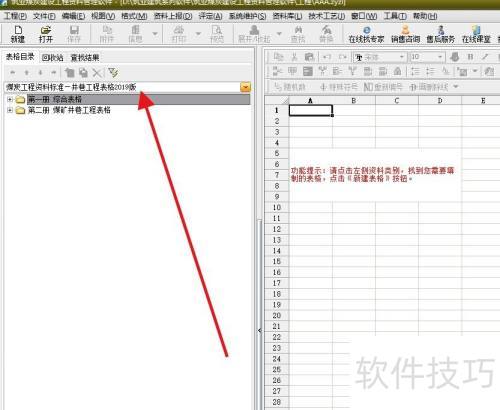Viewport: 500px width, 410px height.
Task: Click the cut scissors icon in the editor toolbar
Action: (294, 57)
